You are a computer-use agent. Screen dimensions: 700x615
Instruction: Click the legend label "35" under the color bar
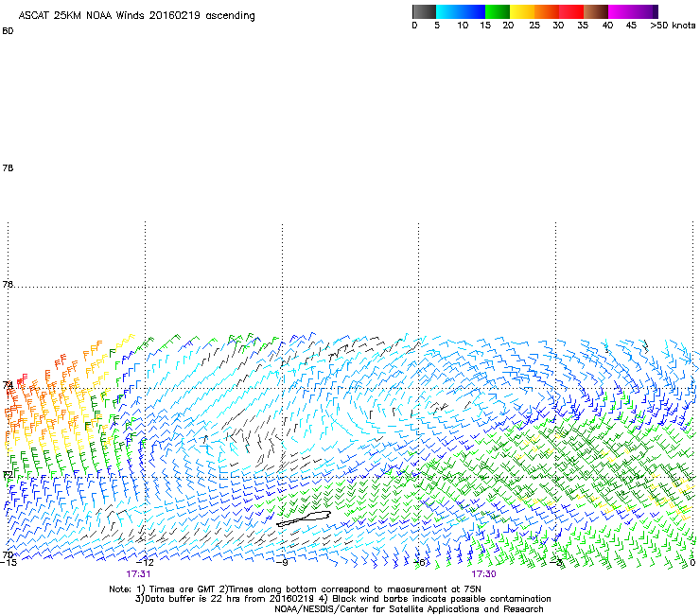point(583,26)
